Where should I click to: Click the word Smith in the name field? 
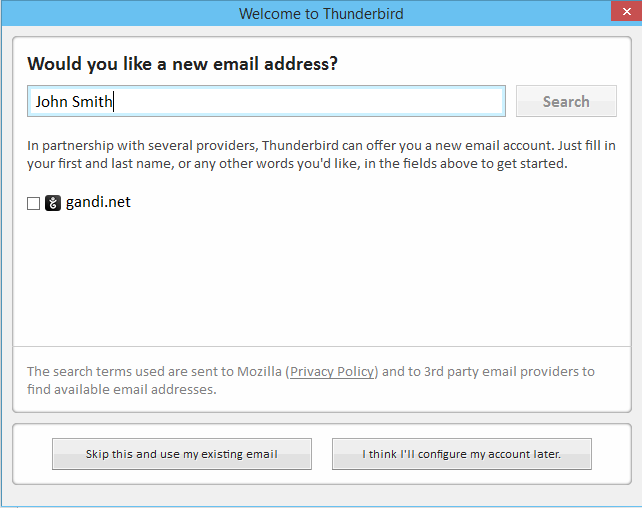click(x=93, y=101)
